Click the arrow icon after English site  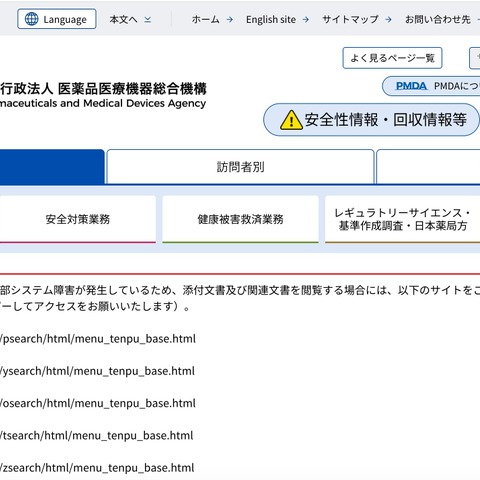coord(306,20)
